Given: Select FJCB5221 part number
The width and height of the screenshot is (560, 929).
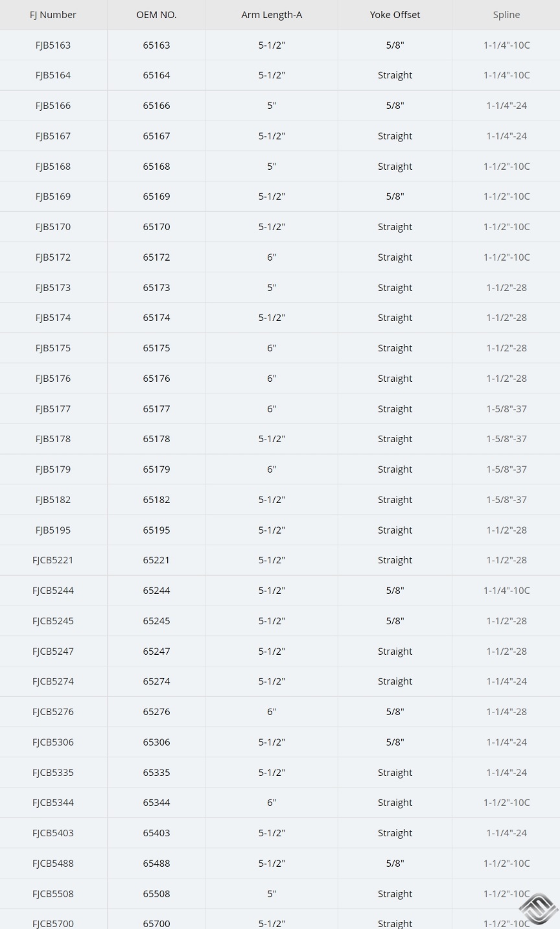Looking at the screenshot, I should tap(53, 560).
